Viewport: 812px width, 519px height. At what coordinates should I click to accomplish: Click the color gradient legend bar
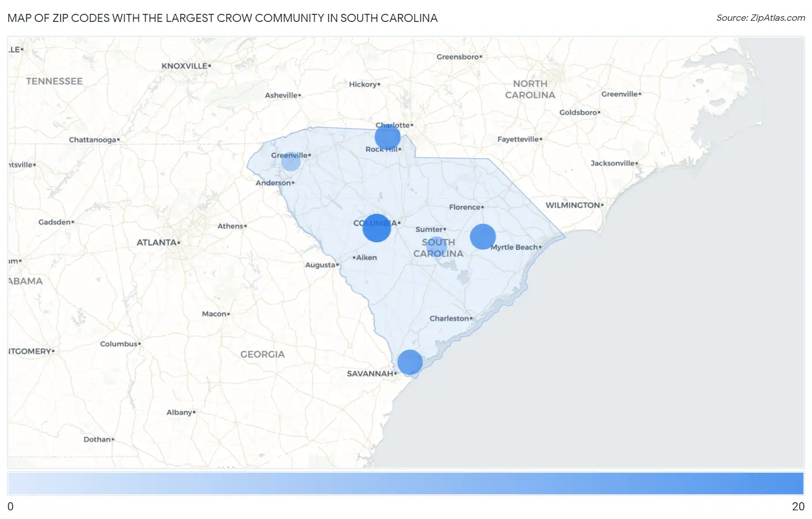click(x=405, y=484)
